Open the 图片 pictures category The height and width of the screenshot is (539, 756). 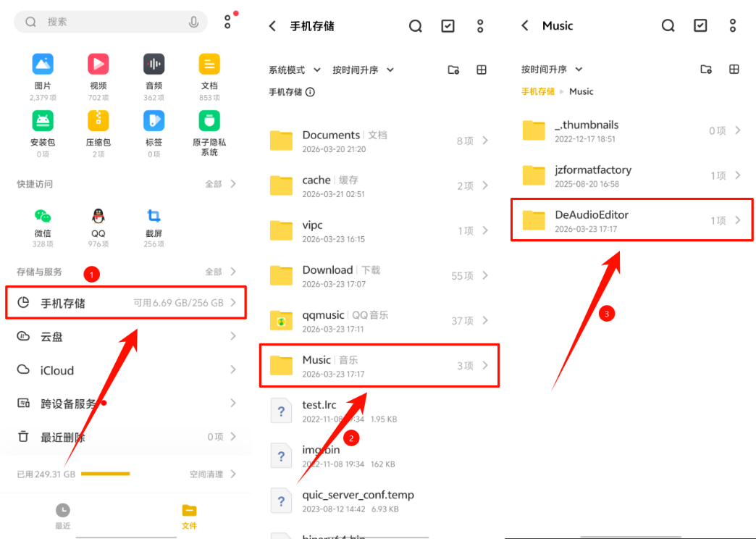pos(43,77)
